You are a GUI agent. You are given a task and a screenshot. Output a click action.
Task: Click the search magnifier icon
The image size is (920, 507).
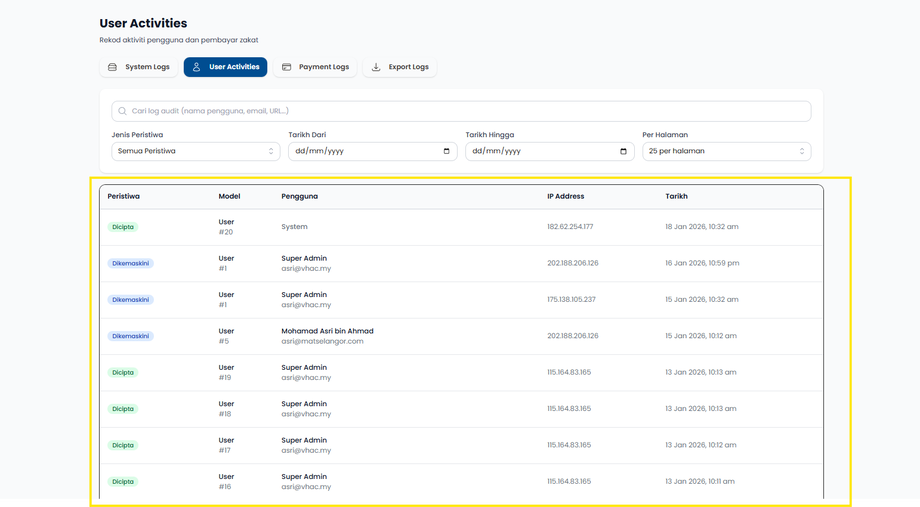123,111
